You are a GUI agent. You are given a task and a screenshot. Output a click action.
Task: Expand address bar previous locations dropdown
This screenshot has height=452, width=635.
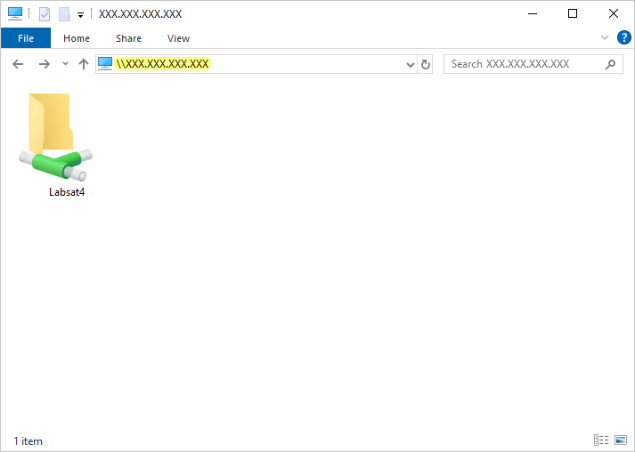coord(410,64)
